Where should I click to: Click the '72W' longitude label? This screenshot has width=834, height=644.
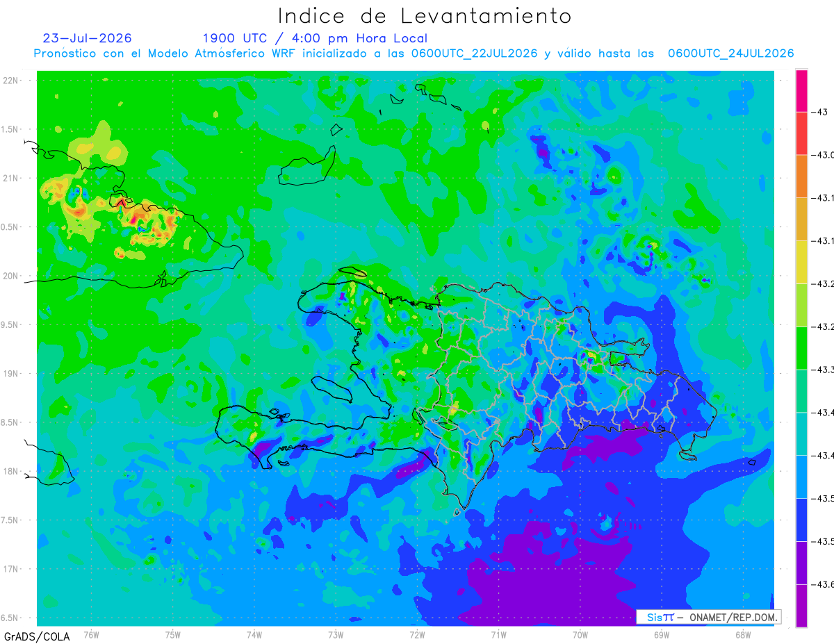pyautogui.click(x=417, y=634)
